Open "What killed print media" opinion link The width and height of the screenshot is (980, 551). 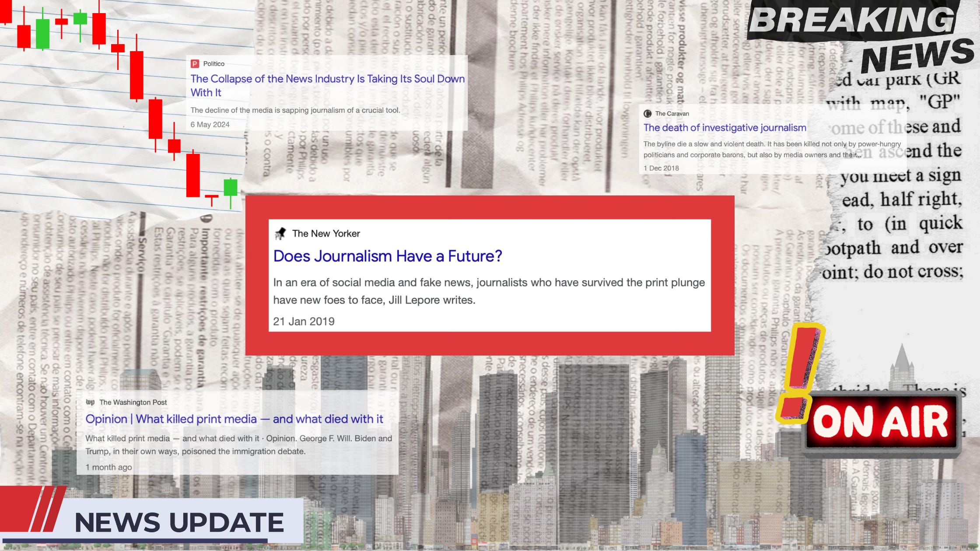(234, 419)
